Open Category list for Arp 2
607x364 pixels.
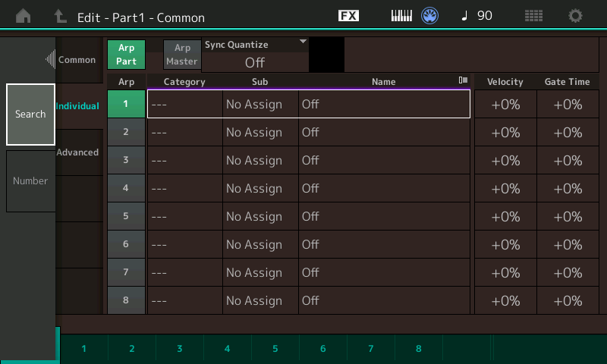click(184, 133)
